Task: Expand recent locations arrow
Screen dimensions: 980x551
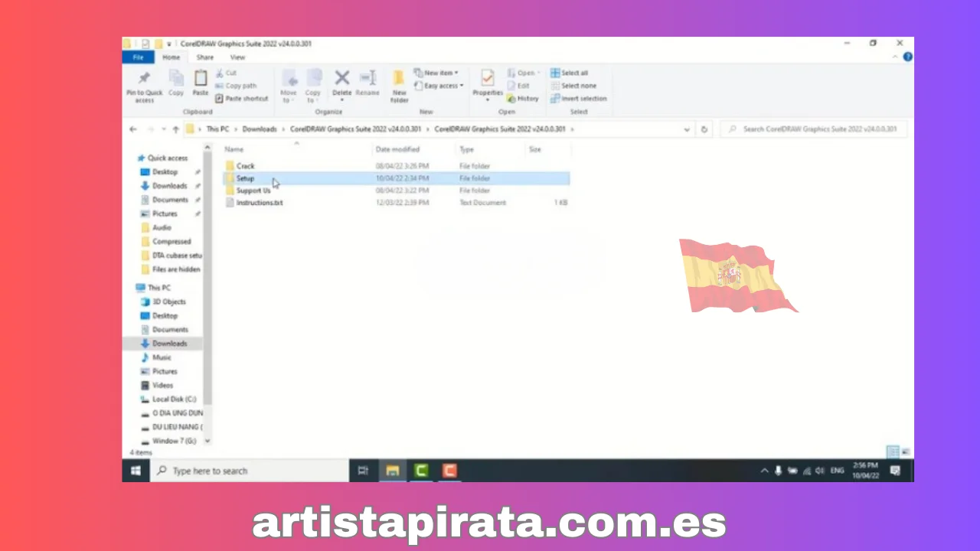Action: point(163,129)
